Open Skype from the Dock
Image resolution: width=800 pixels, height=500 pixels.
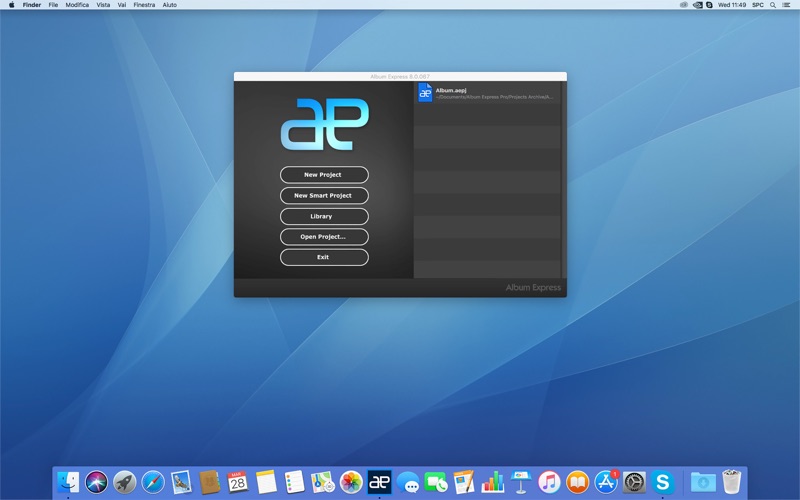[x=662, y=482]
